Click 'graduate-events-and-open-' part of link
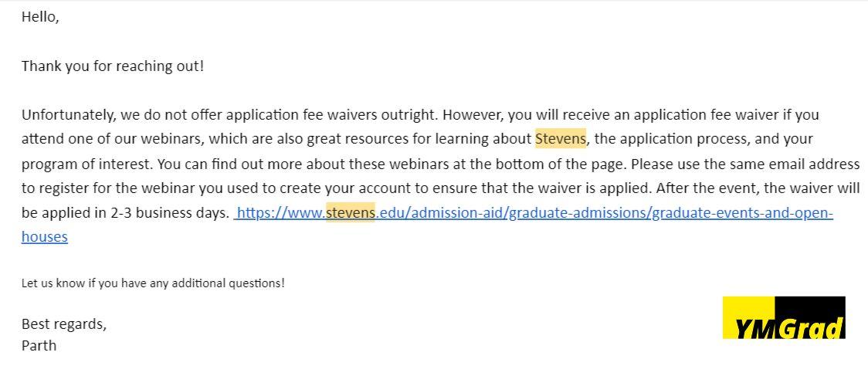The width and height of the screenshot is (868, 366). [743, 212]
